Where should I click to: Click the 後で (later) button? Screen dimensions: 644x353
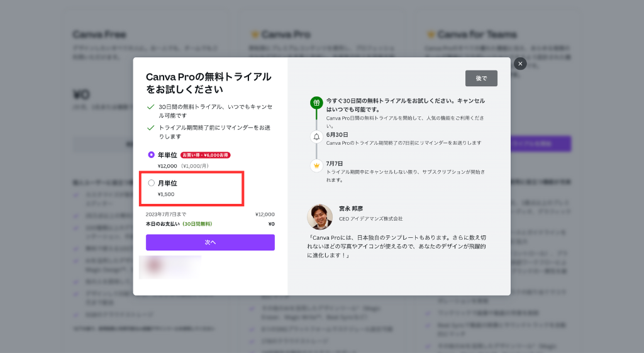pyautogui.click(x=481, y=78)
